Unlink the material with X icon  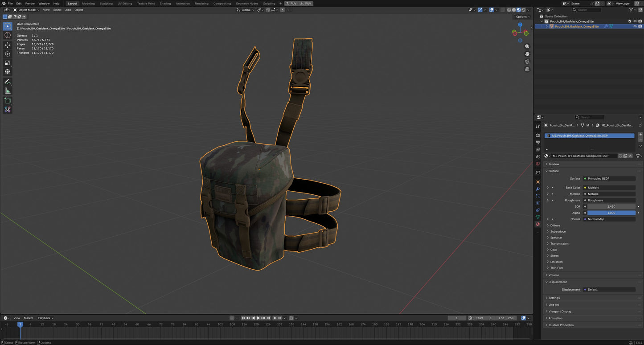[x=630, y=156]
